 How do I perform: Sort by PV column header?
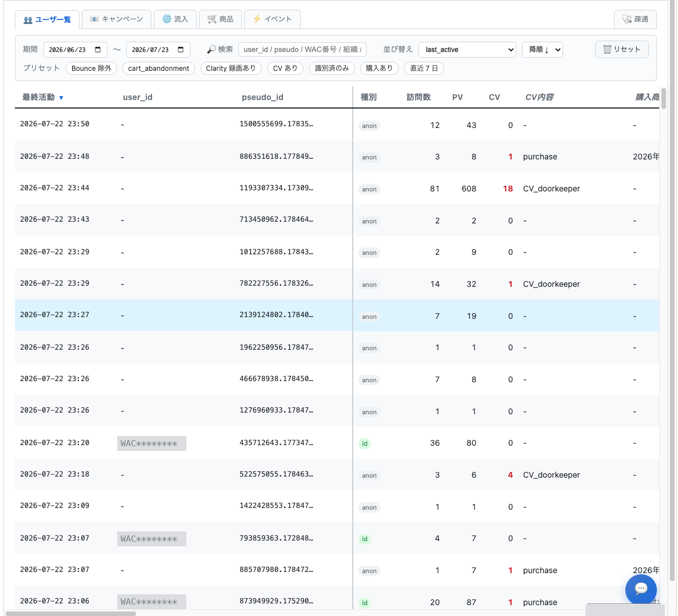click(x=457, y=97)
